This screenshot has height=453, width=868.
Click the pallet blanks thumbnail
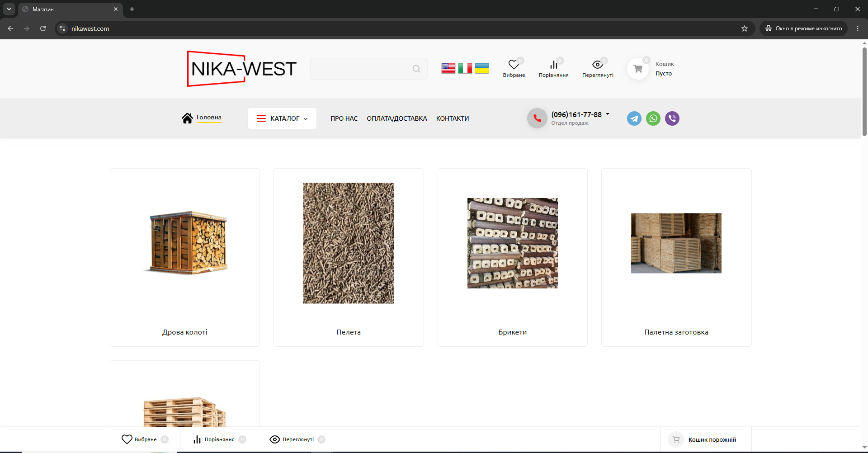pyautogui.click(x=676, y=243)
